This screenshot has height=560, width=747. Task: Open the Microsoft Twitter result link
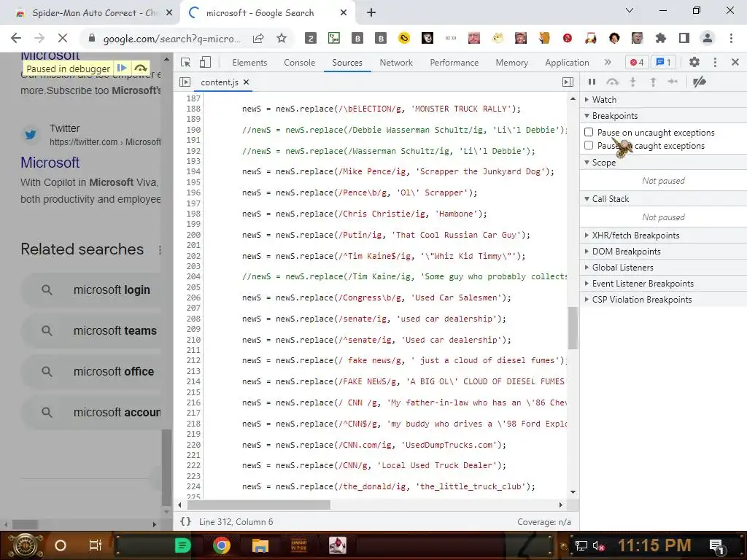coord(50,163)
